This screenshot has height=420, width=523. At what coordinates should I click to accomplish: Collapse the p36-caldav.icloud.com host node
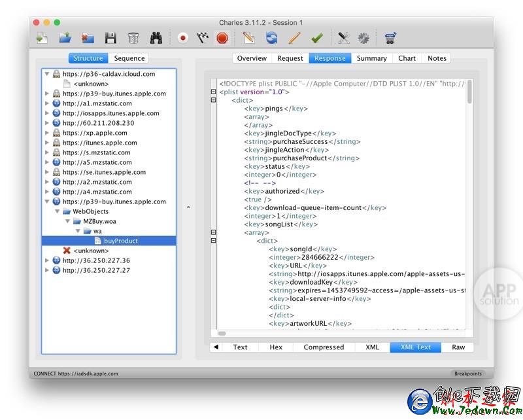tap(47, 75)
